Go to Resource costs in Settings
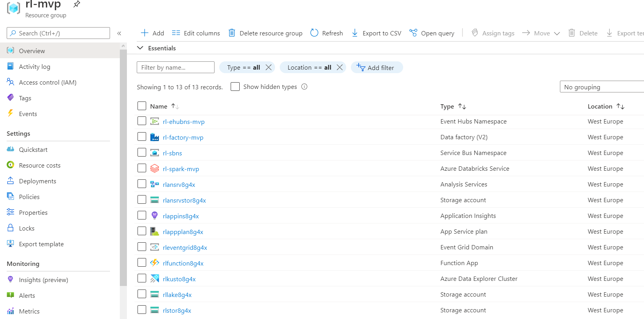 coord(40,165)
